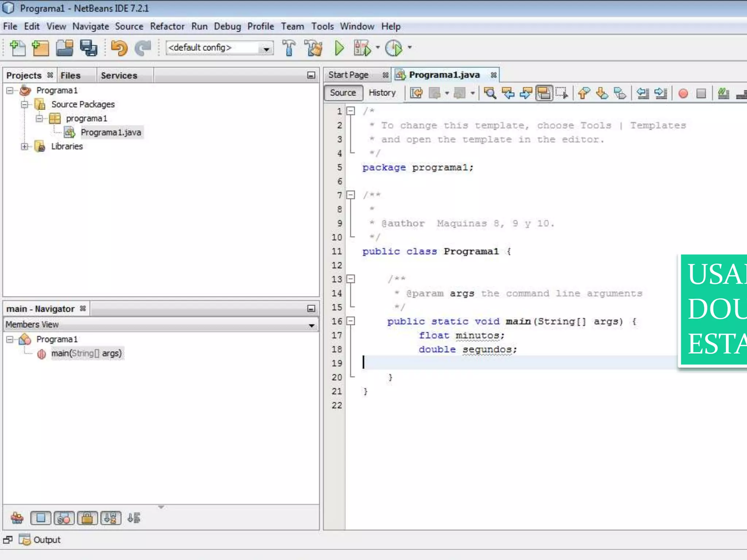Collapse code fold on main method line
This screenshot has height=560, width=747.
click(x=351, y=321)
